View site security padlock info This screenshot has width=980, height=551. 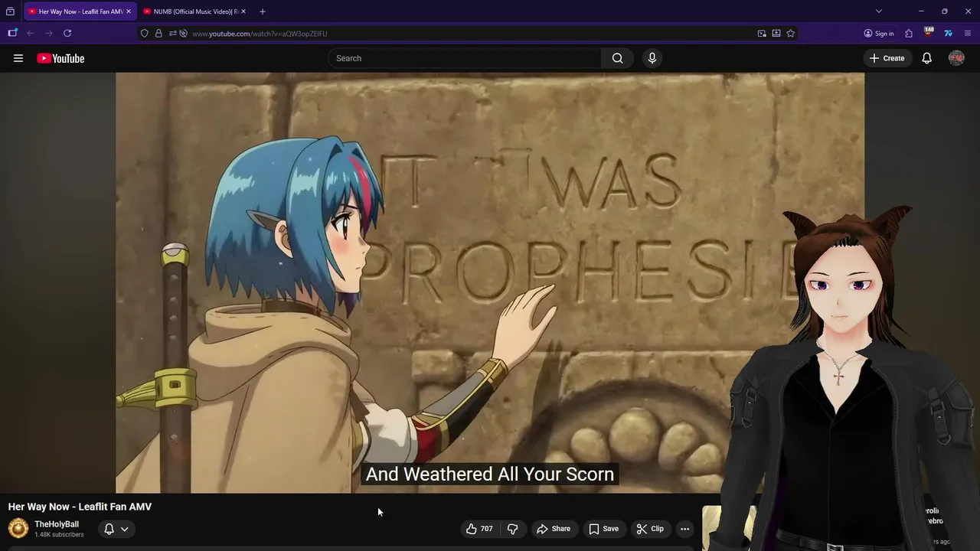coord(158,34)
